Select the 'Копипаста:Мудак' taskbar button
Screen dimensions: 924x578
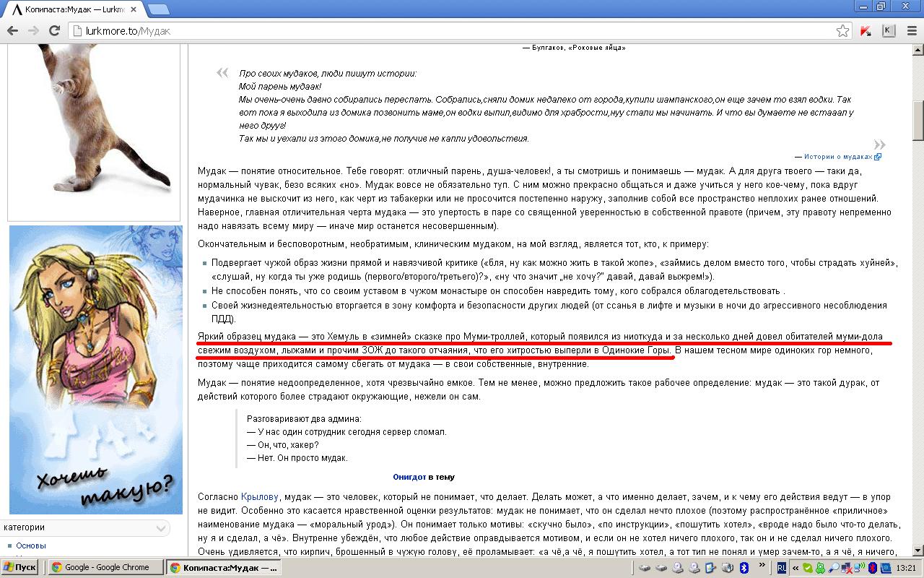tap(222, 568)
